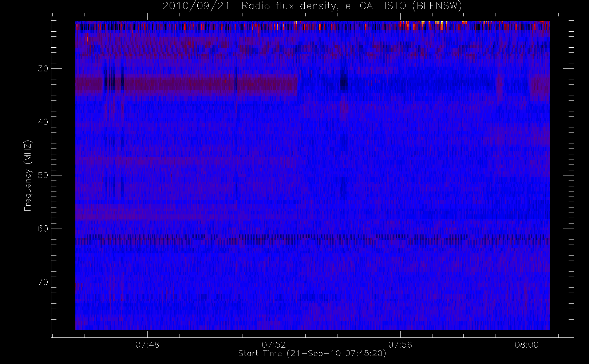Click the 70 MHz frequency tick label

point(43,282)
